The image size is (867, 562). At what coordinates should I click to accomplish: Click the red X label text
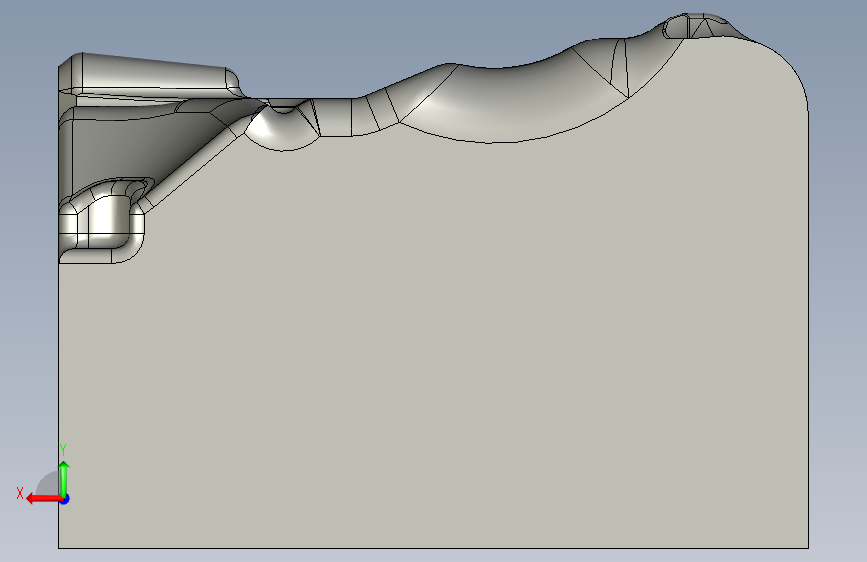tap(20, 493)
